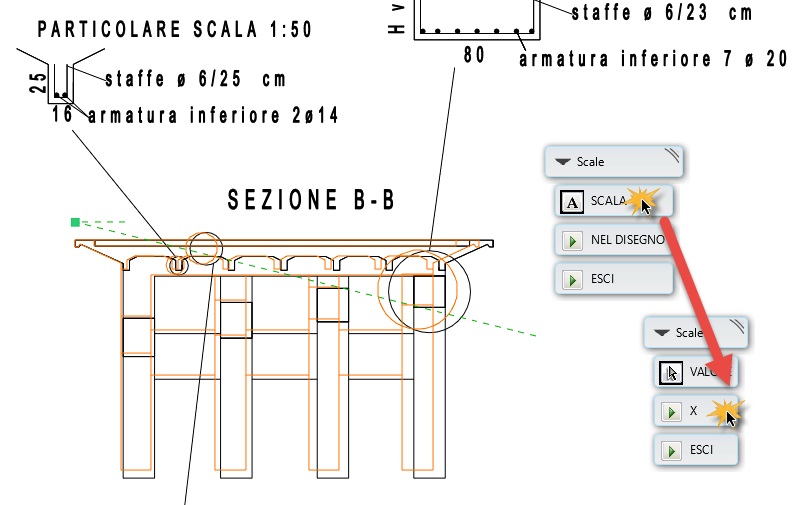Click the 'armatura inferiore 2ø14' annotation
The width and height of the screenshot is (800, 505).
[x=213, y=115]
